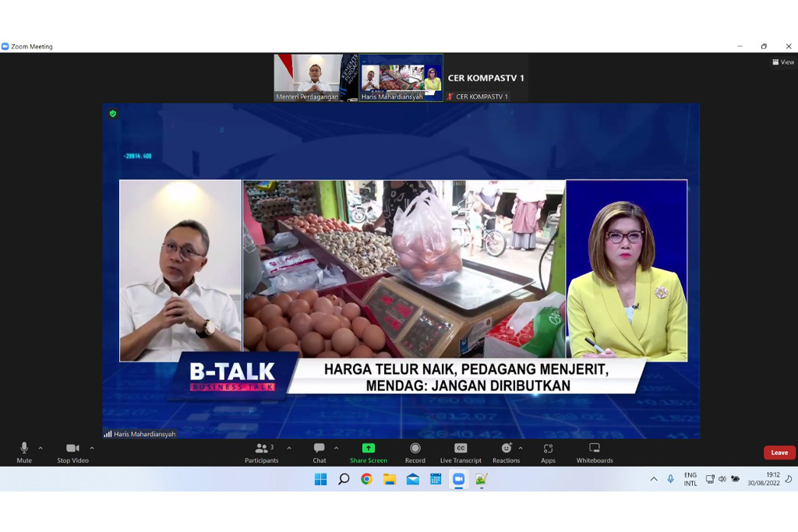
Task: Leave the meeting
Action: tap(779, 453)
